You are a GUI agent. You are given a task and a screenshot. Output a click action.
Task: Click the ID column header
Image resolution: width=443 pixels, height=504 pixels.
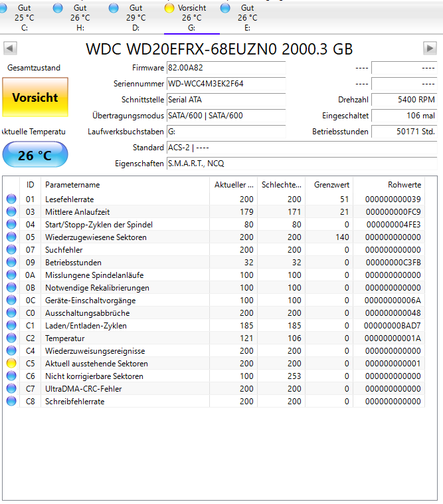click(x=30, y=185)
